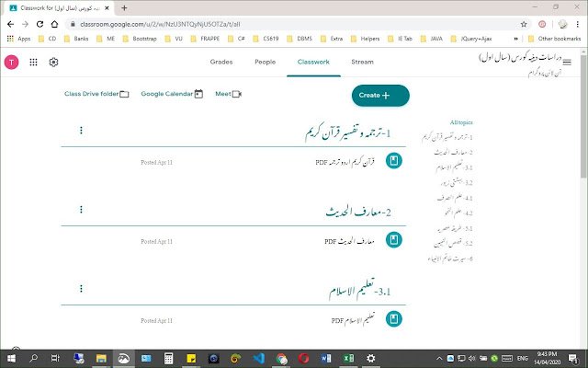Open the Windows Start menu
The width and height of the screenshot is (588, 368).
11,359
